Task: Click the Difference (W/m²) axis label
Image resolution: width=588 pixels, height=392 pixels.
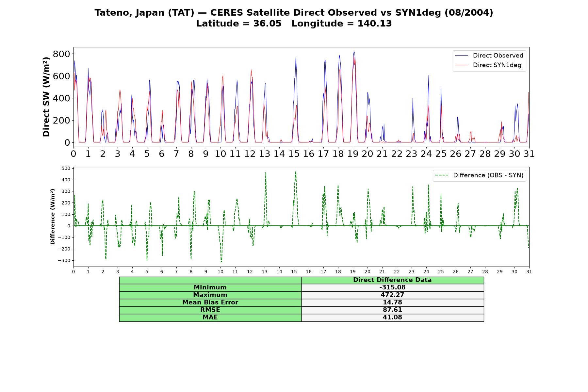Action: tap(53, 217)
